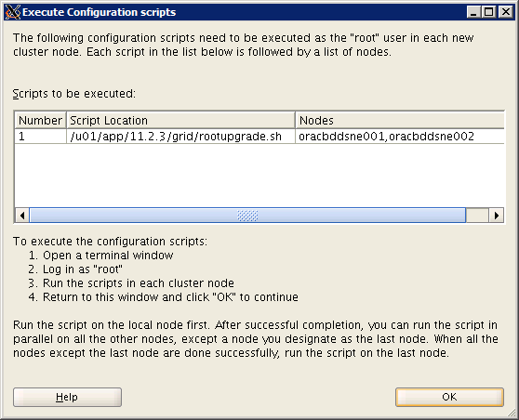Click the 'Scripts to be executed:' label
The image size is (519, 420).
(74, 94)
